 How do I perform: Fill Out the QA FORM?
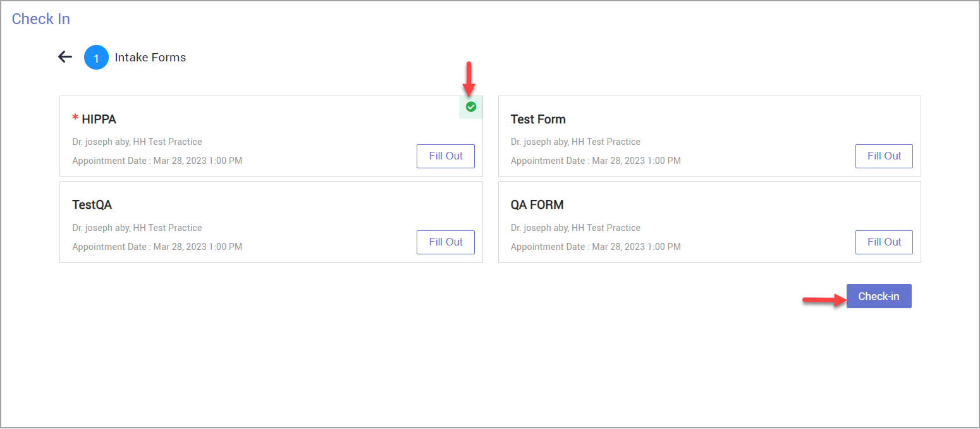click(884, 242)
